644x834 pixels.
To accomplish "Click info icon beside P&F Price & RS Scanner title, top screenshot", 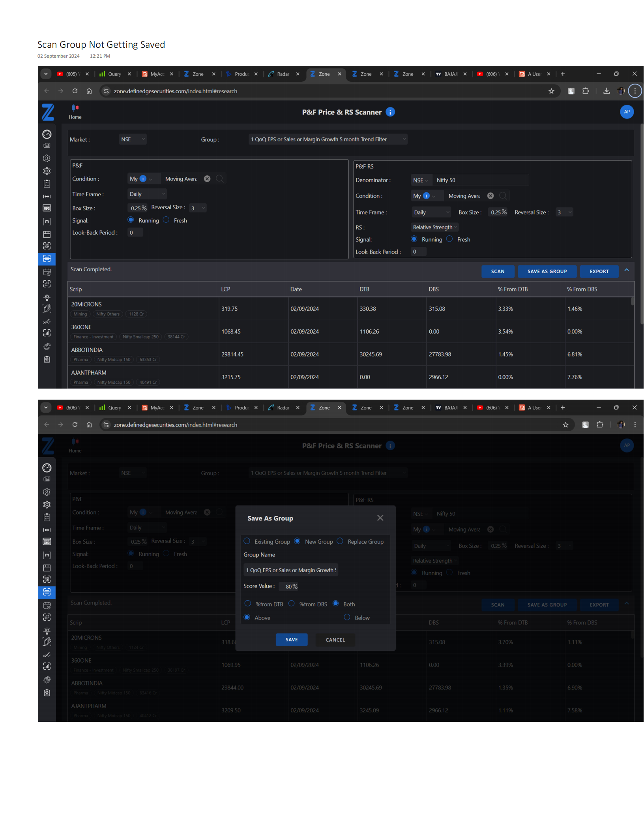I will [x=390, y=112].
